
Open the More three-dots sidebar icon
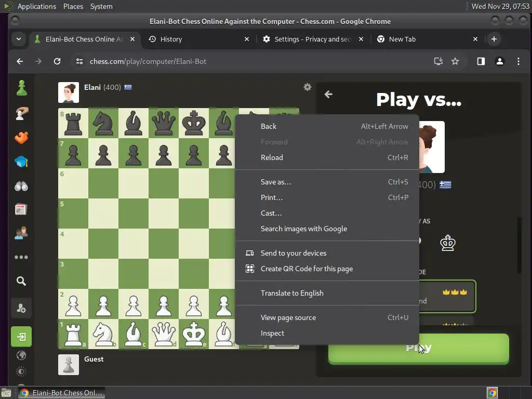coord(21,257)
